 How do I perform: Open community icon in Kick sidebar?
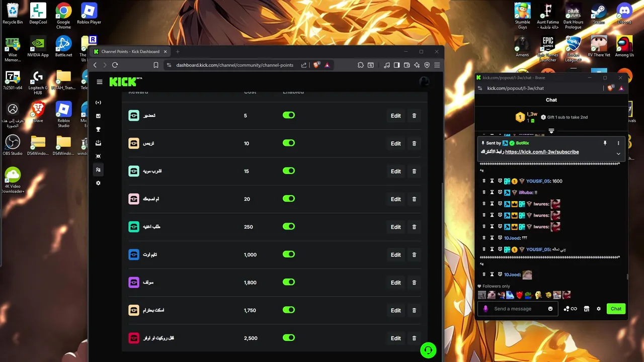tap(98, 170)
